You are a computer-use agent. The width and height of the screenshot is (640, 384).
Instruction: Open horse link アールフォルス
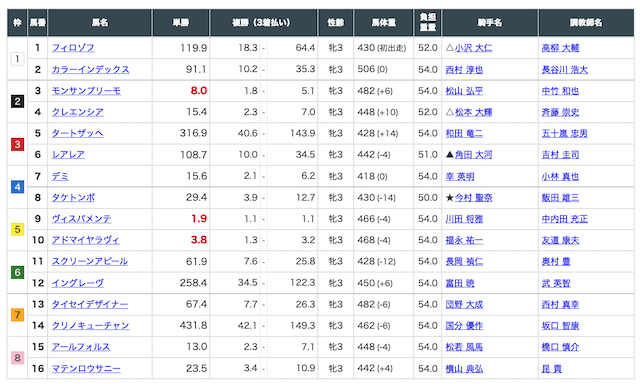(81, 347)
